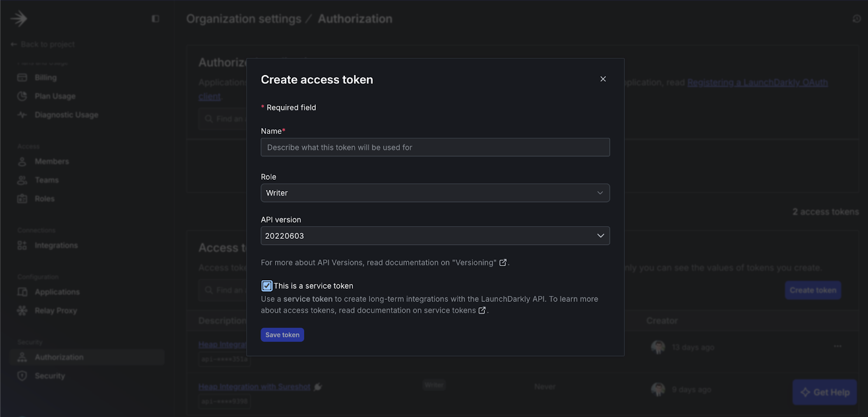Image resolution: width=868 pixels, height=417 pixels.
Task: Expand the API version dropdown
Action: (x=435, y=236)
